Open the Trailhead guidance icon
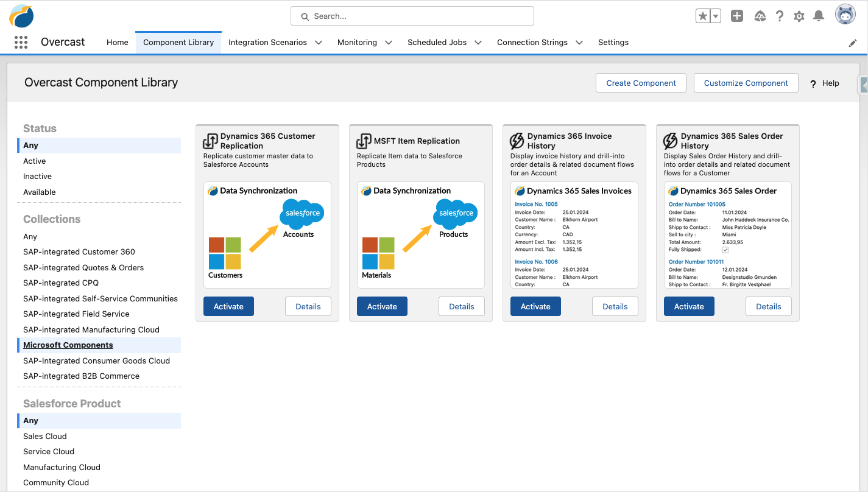868x492 pixels. [760, 16]
